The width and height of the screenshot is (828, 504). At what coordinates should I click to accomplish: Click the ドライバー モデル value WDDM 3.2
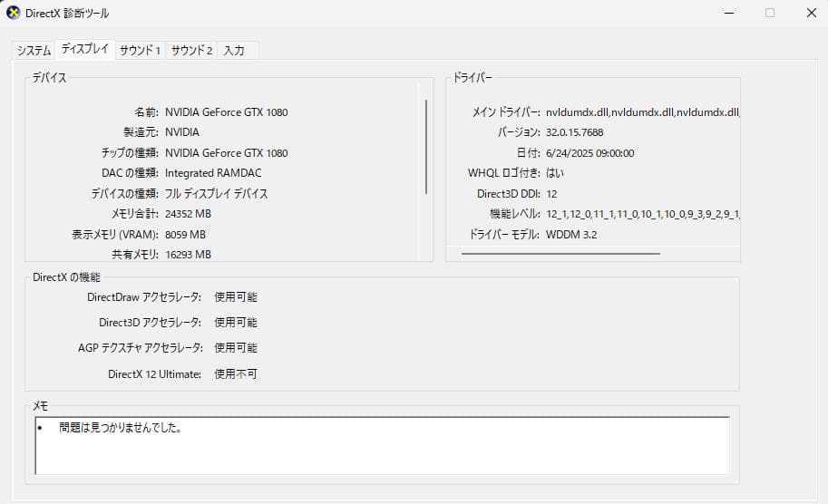coord(571,234)
